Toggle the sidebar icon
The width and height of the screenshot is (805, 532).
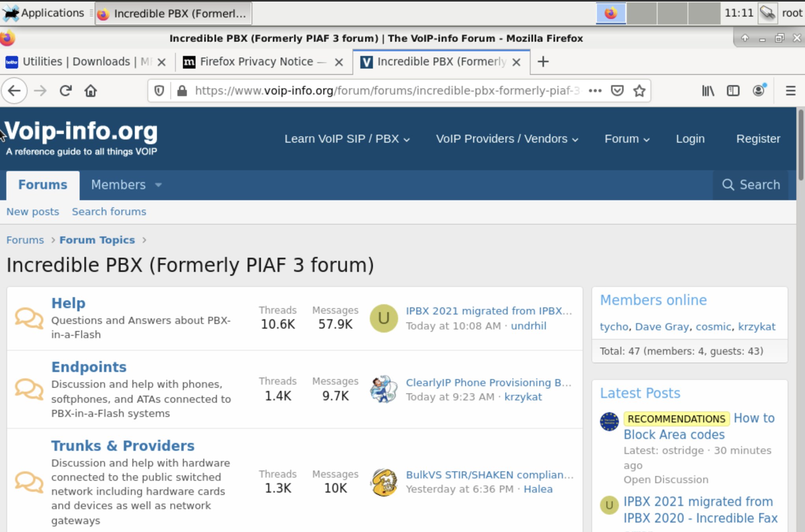click(x=733, y=91)
